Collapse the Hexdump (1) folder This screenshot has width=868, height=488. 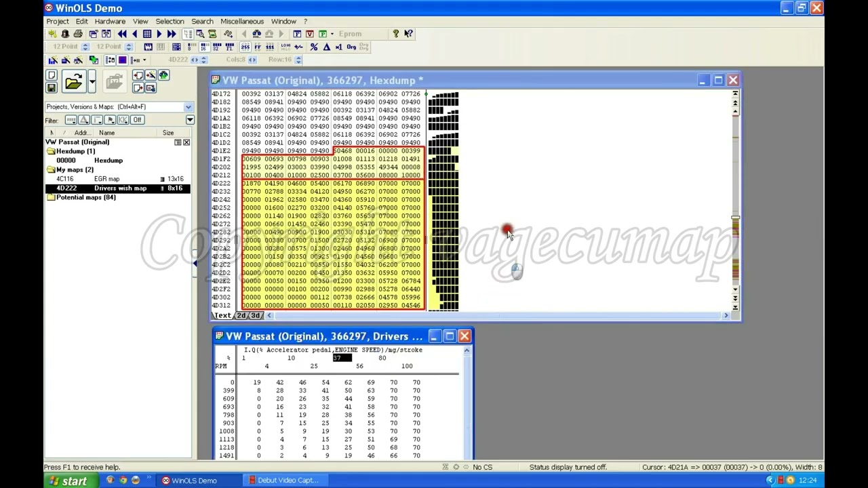click(51, 151)
